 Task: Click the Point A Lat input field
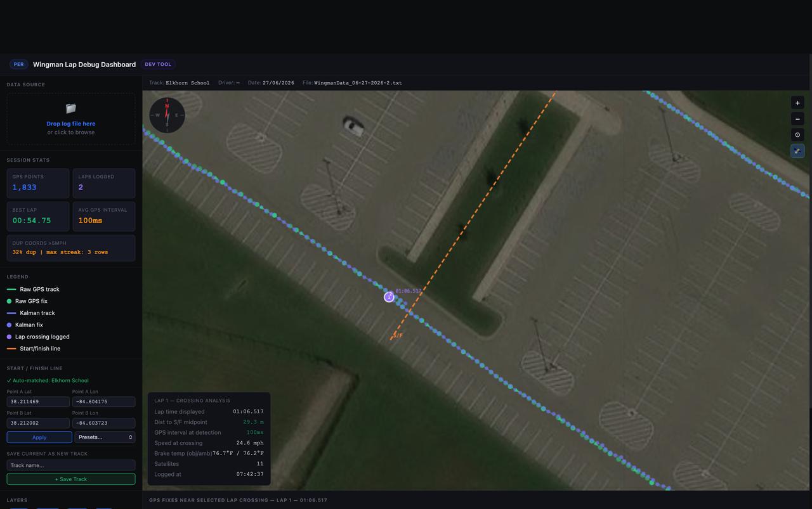(38, 402)
